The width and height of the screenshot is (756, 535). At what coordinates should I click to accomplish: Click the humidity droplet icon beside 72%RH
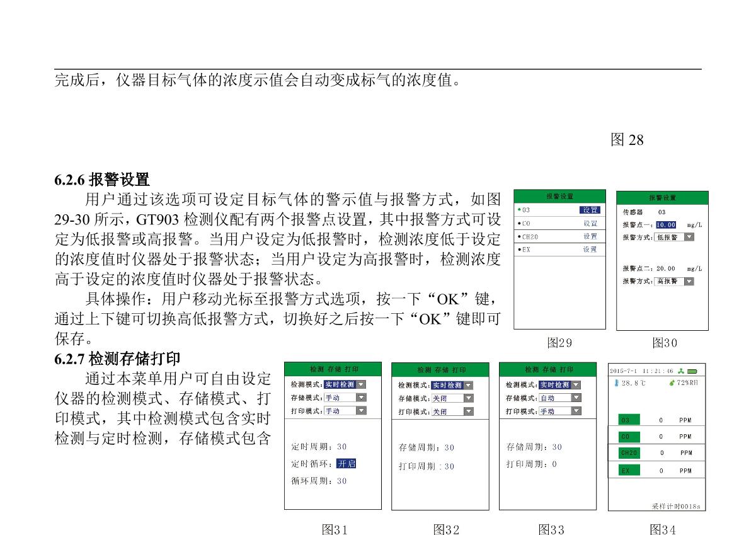click(x=672, y=383)
